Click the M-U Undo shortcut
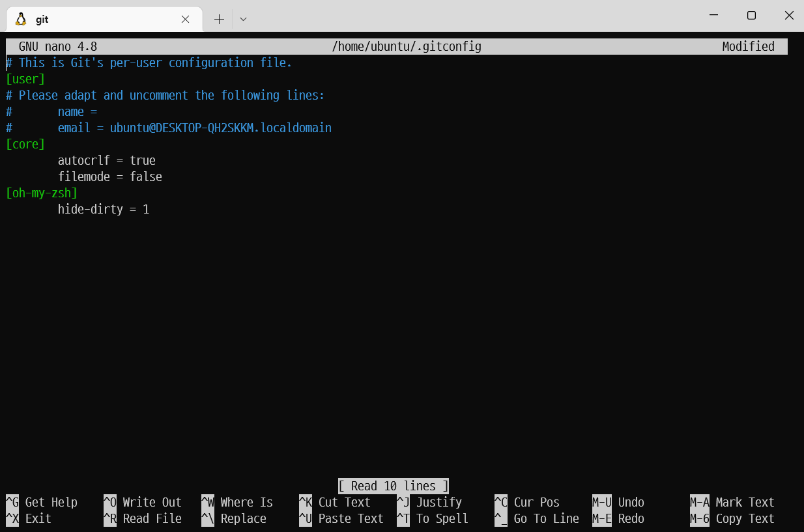This screenshot has width=804, height=532. click(x=618, y=503)
